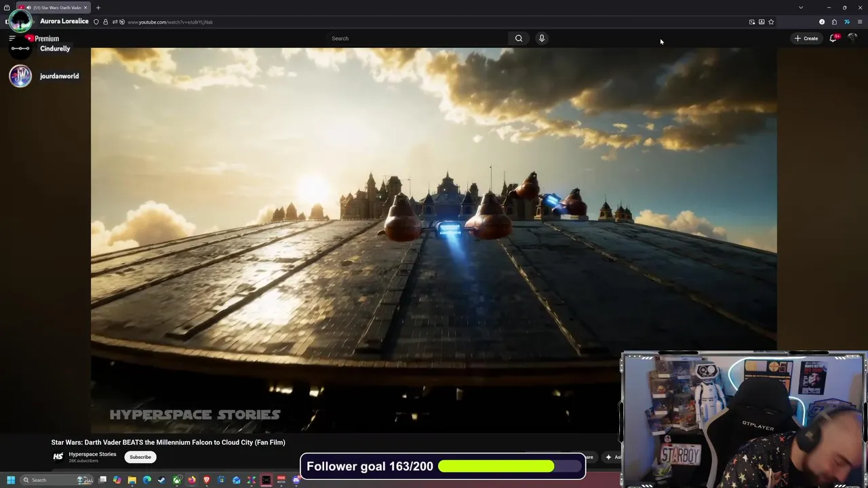Open Brave browser from the taskbar

click(207, 480)
